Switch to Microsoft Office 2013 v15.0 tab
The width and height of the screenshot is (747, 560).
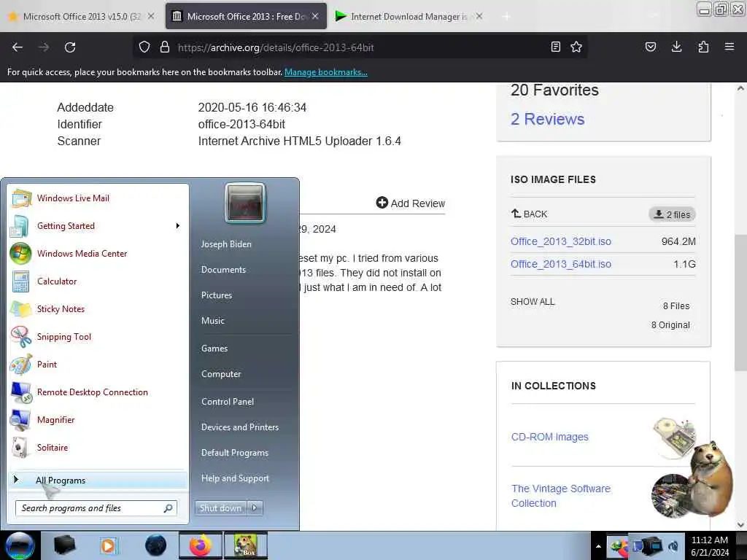tap(82, 16)
